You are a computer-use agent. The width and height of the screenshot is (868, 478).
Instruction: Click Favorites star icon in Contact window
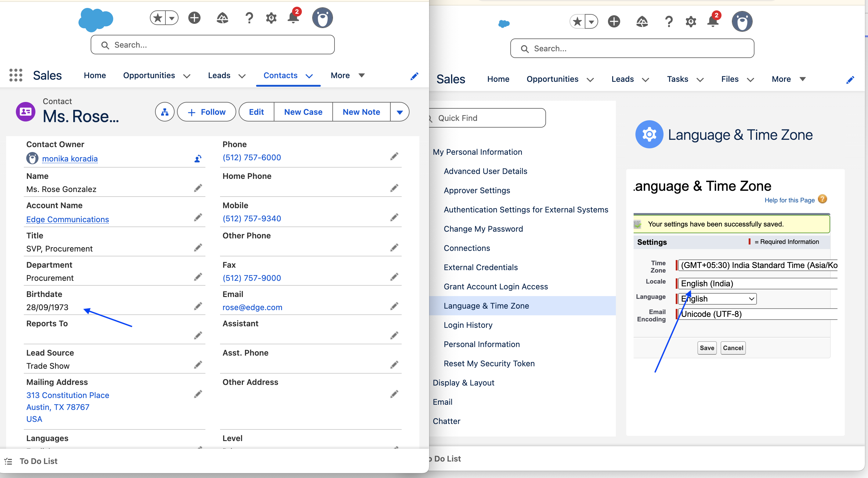pyautogui.click(x=158, y=18)
